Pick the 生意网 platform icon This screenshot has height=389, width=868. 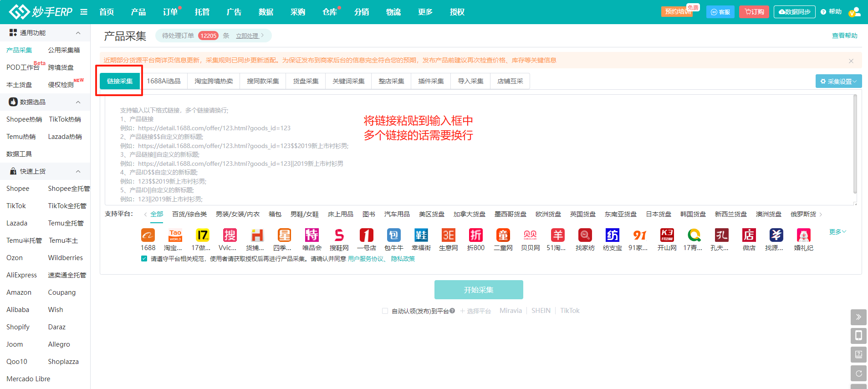449,235
